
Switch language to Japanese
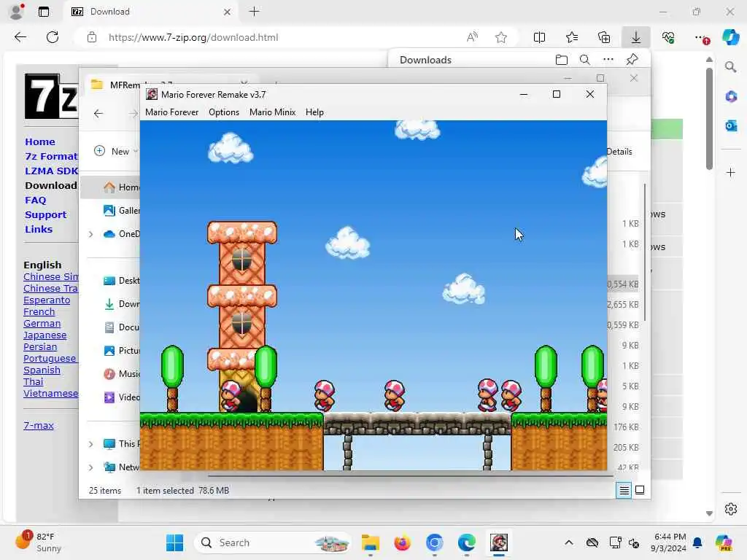44,335
